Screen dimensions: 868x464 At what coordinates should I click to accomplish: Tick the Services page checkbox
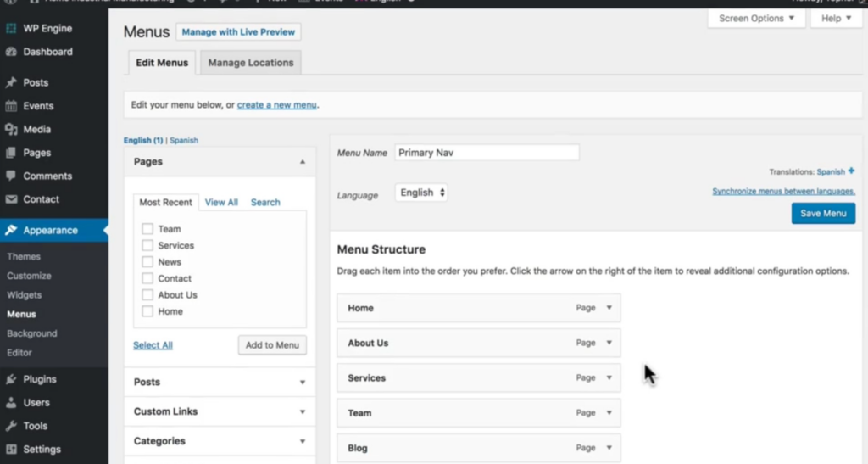click(147, 246)
